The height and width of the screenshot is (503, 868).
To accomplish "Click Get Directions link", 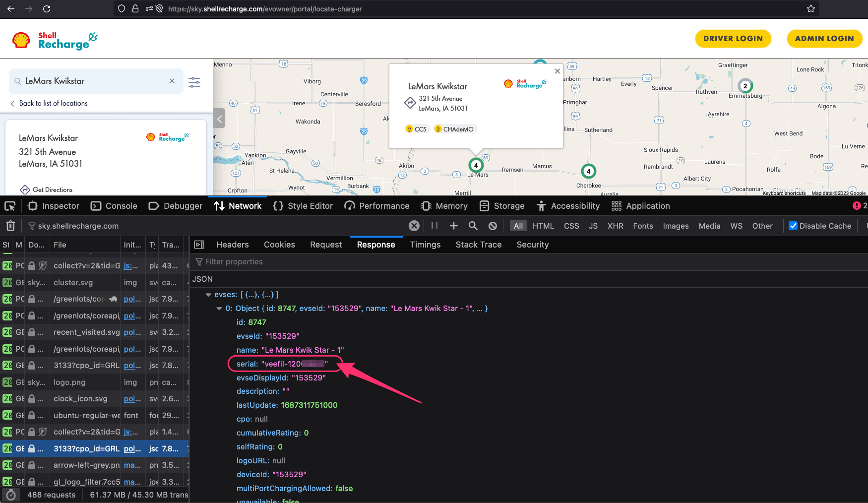I will 46,189.
